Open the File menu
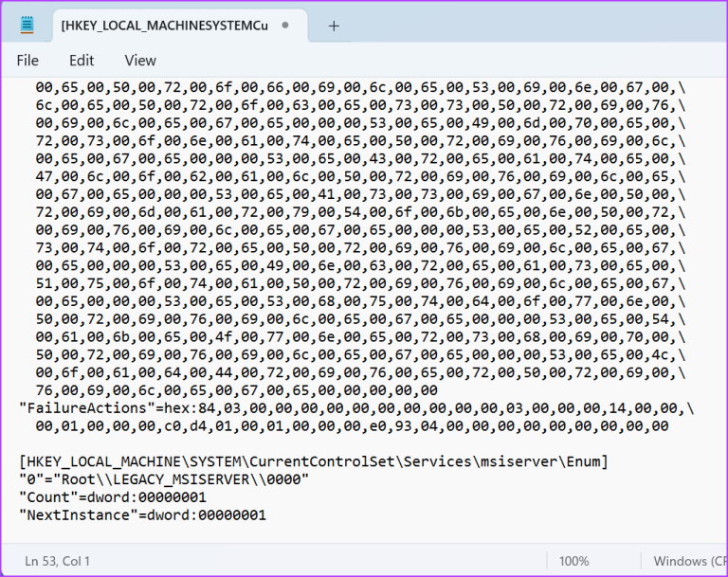The height and width of the screenshot is (577, 728). tap(27, 60)
